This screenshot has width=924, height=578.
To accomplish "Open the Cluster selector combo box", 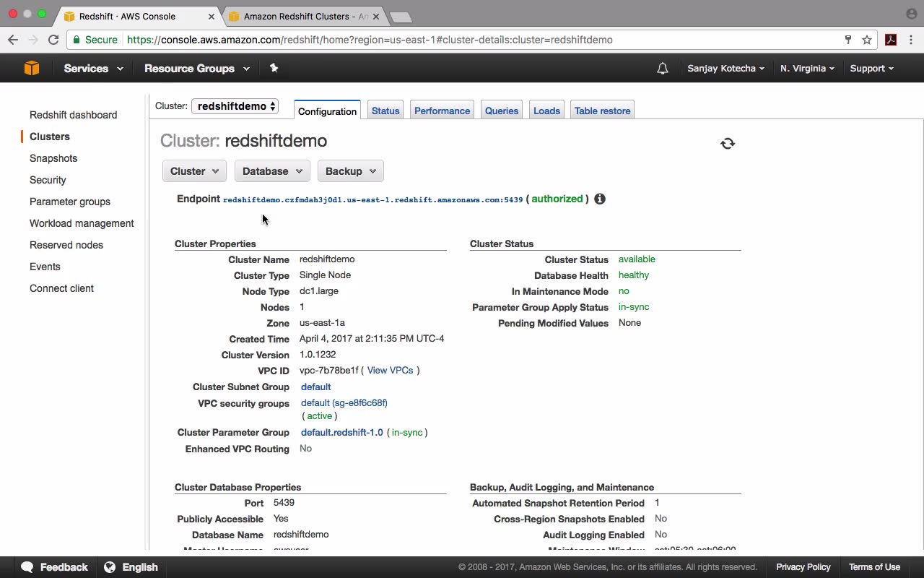I will click(235, 106).
